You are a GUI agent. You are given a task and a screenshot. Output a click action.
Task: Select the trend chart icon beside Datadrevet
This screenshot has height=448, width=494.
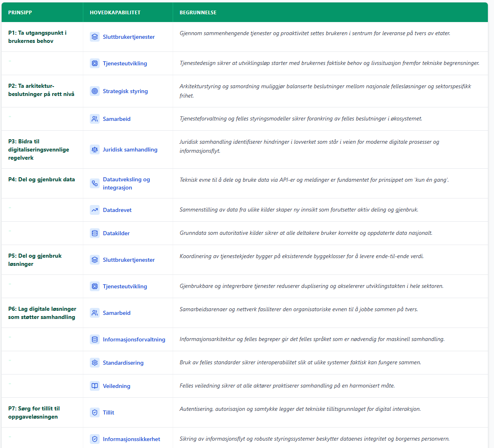[95, 210]
